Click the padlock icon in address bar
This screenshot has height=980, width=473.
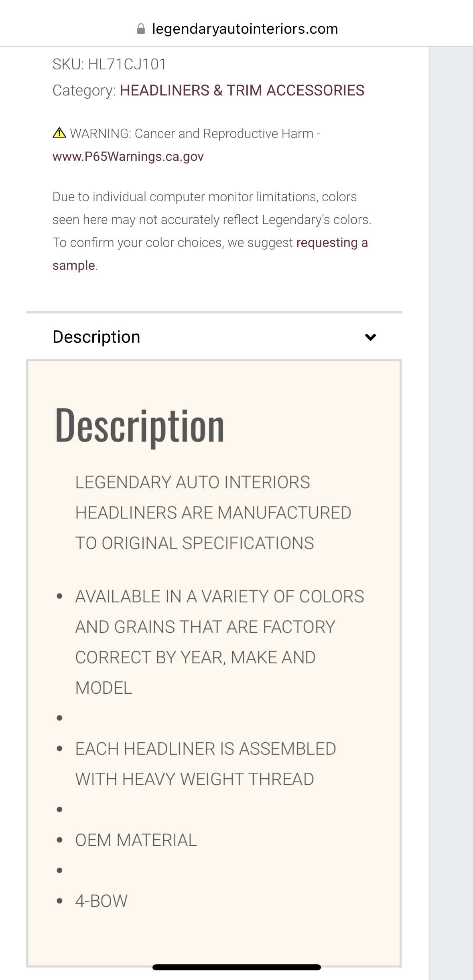tap(141, 29)
